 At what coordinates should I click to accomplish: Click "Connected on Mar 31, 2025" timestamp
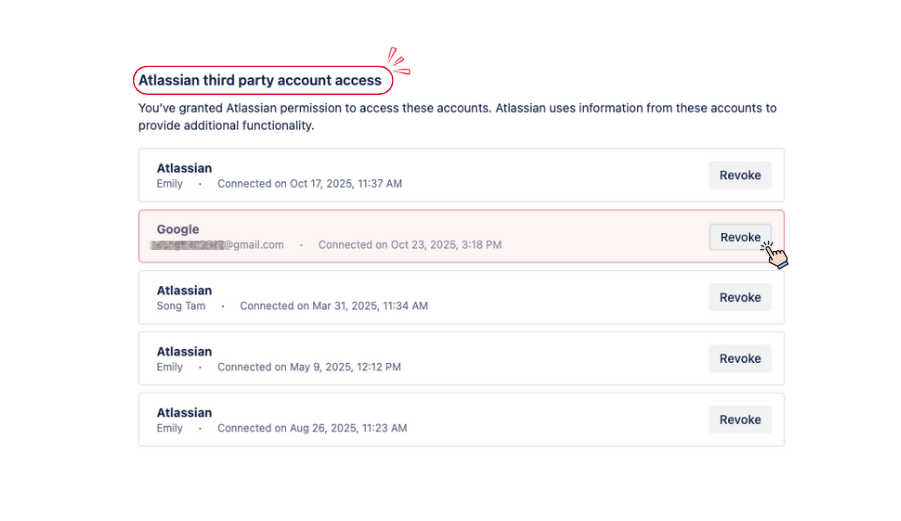point(334,306)
